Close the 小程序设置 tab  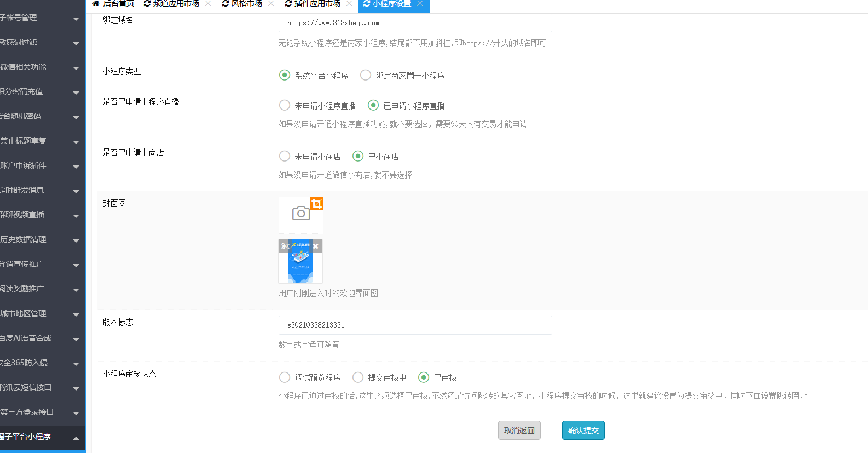pyautogui.click(x=420, y=3)
